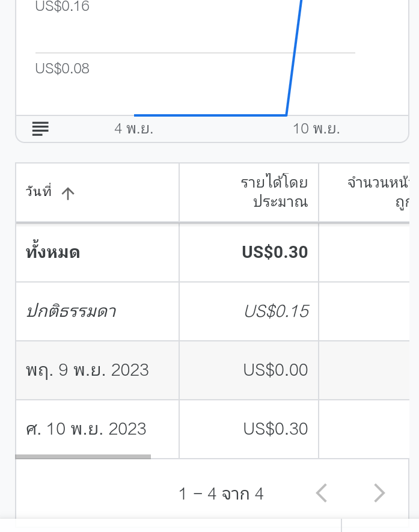The image size is (419, 532).
Task: Click the US$0.30 total earnings value
Action: [x=275, y=252]
